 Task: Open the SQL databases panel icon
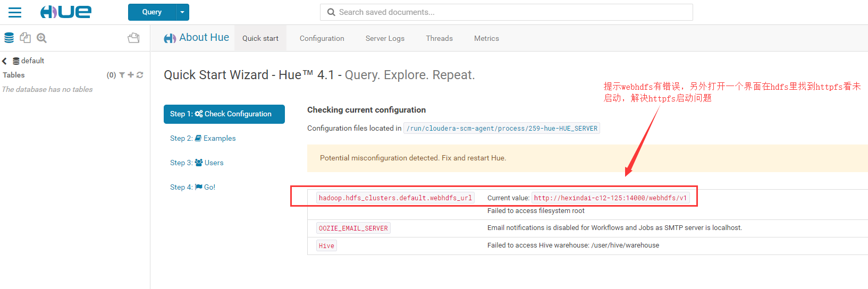(x=9, y=38)
